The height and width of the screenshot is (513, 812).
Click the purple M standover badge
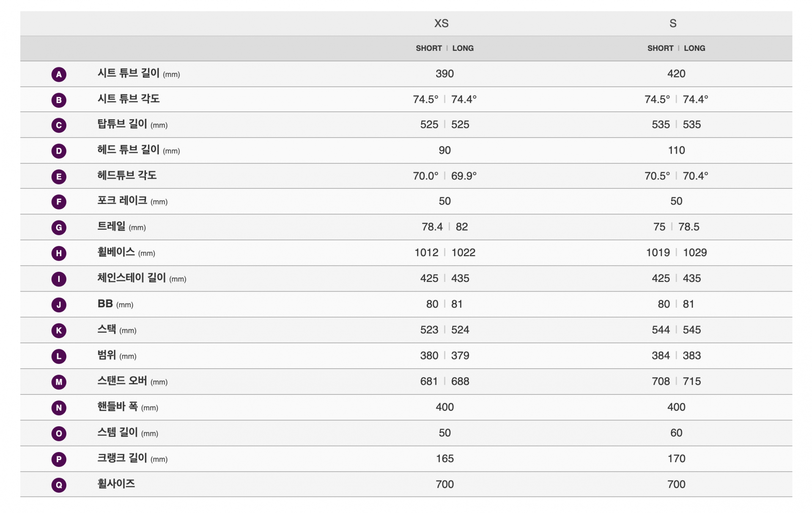[x=59, y=382]
